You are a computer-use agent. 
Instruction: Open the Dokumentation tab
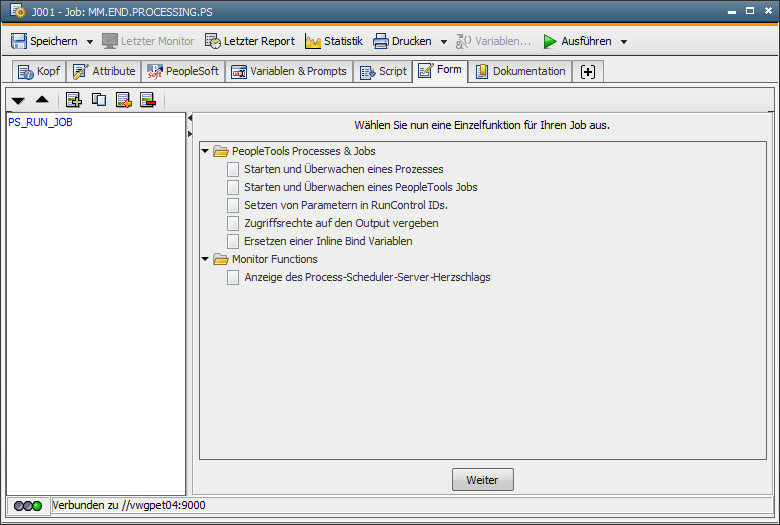click(520, 71)
